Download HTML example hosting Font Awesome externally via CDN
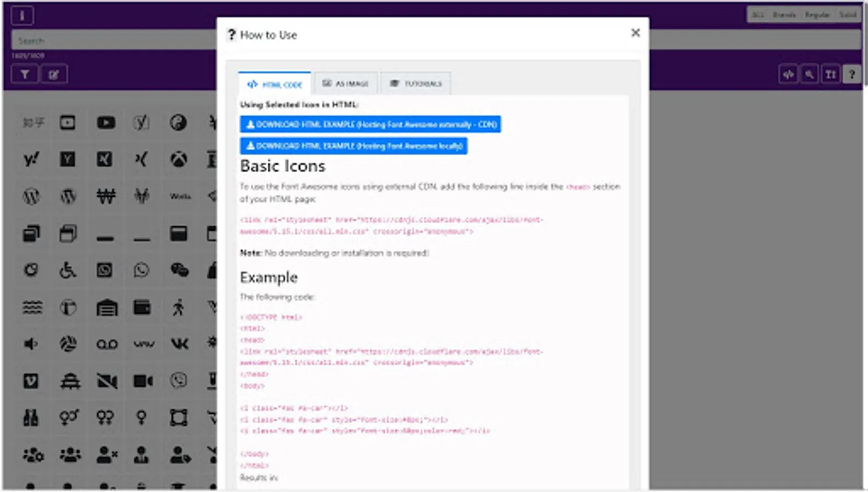Viewport: 868px width, 492px height. click(370, 125)
